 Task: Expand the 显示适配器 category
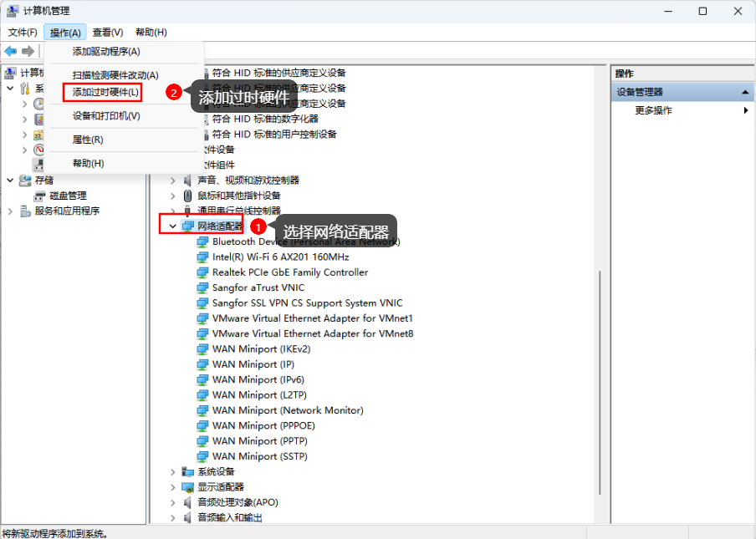(x=173, y=487)
